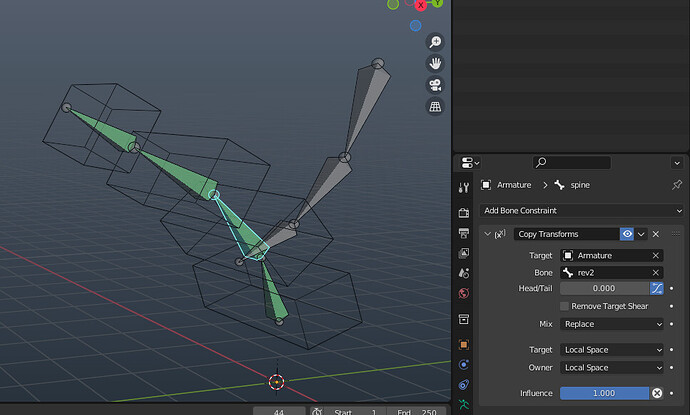Open the Mix Replace dropdown
The width and height of the screenshot is (690, 415).
[612, 324]
